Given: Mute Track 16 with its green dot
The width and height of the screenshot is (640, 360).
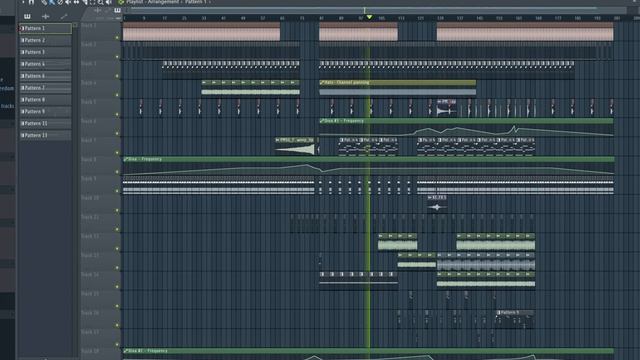Looking at the screenshot, I should pyautogui.click(x=117, y=325).
